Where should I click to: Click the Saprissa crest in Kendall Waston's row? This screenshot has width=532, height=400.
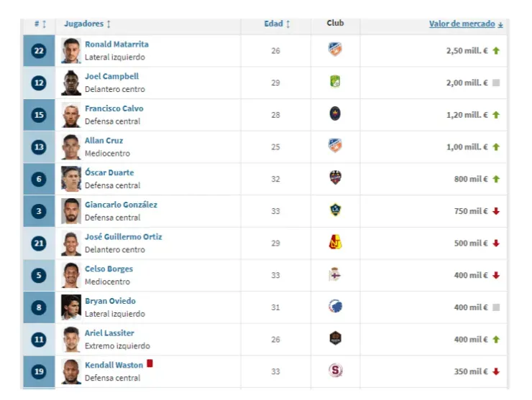(334, 371)
